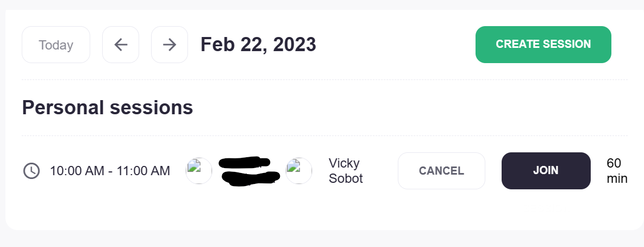Click the dashed divider under Personal sessions
The width and height of the screenshot is (644, 247).
pos(324,135)
